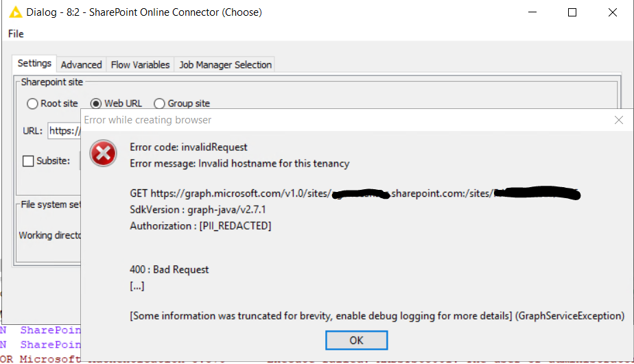This screenshot has height=364, width=634.
Task: Click OK in the error dialog
Action: pos(356,340)
